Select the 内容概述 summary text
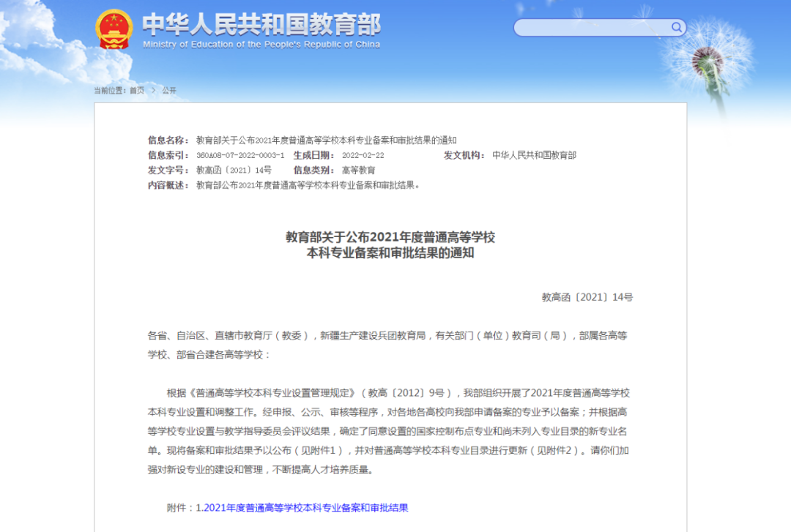This screenshot has height=532, width=791. 307,185
